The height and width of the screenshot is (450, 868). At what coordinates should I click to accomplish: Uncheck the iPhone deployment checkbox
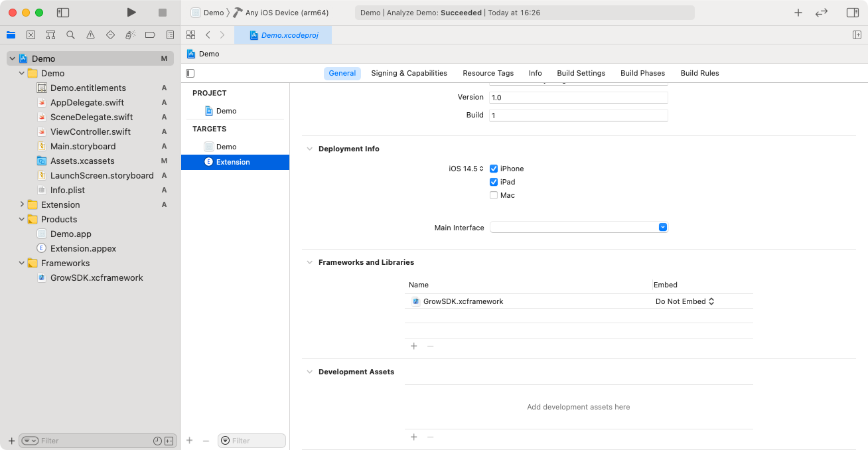494,169
